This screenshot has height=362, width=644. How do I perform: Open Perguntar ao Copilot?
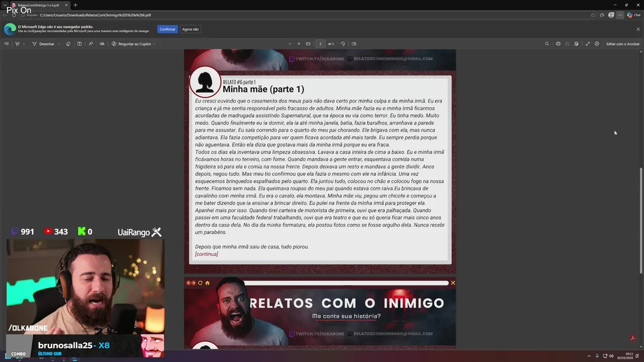click(131, 44)
